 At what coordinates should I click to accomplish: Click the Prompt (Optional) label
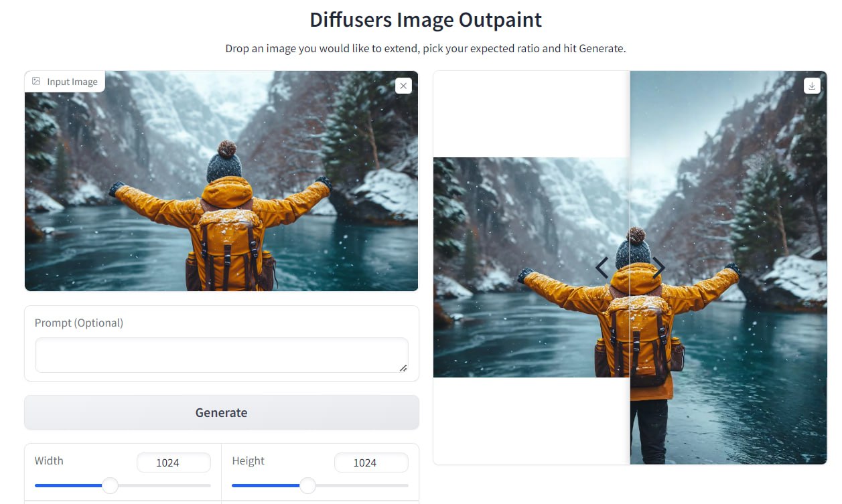tap(79, 323)
